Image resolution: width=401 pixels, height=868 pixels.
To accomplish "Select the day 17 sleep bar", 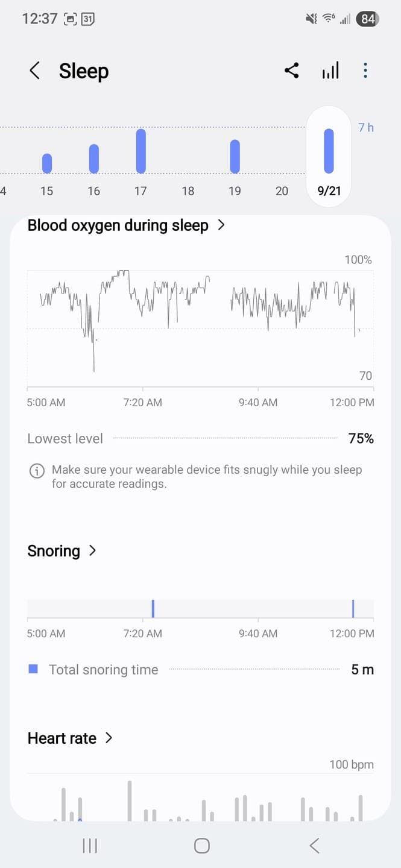I will [141, 151].
